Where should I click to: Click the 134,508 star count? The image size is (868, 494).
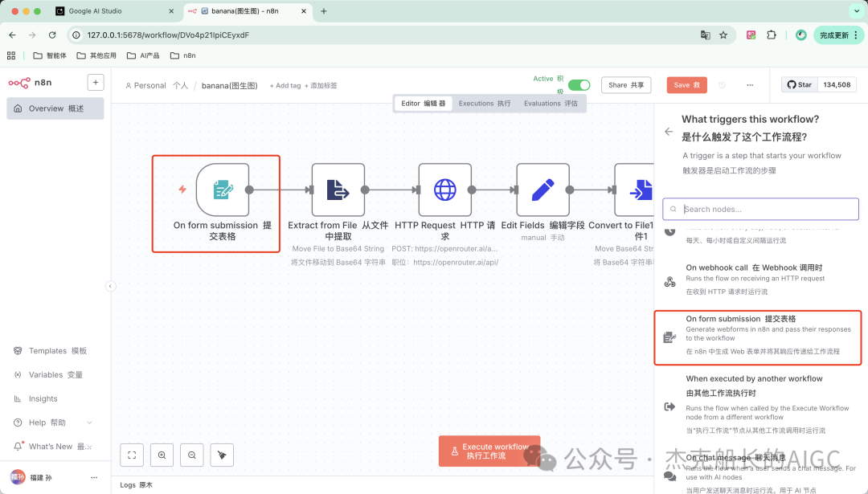[837, 84]
